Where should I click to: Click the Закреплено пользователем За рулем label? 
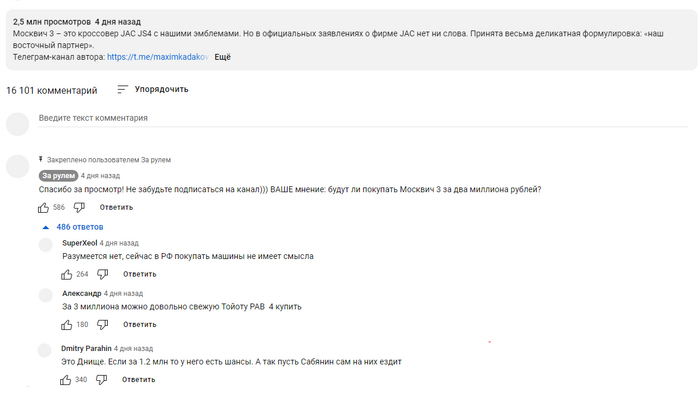point(108,160)
